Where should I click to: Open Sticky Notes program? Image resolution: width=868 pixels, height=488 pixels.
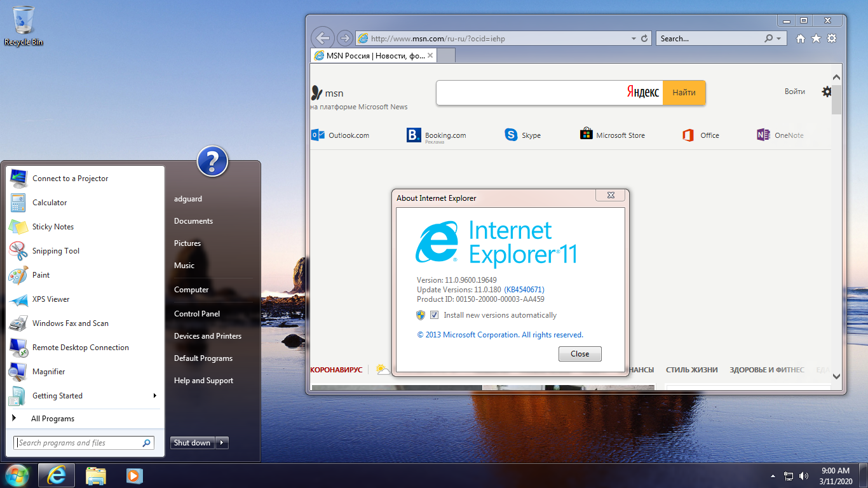click(x=85, y=227)
